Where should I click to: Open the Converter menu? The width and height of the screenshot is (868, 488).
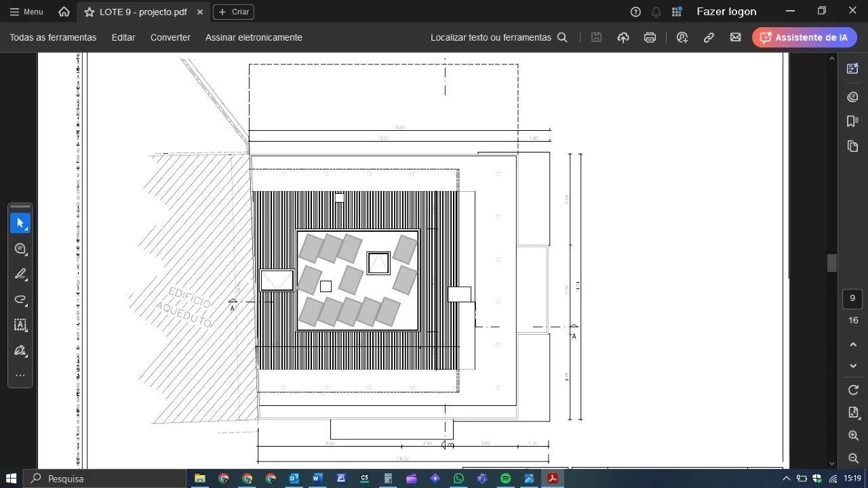click(170, 37)
